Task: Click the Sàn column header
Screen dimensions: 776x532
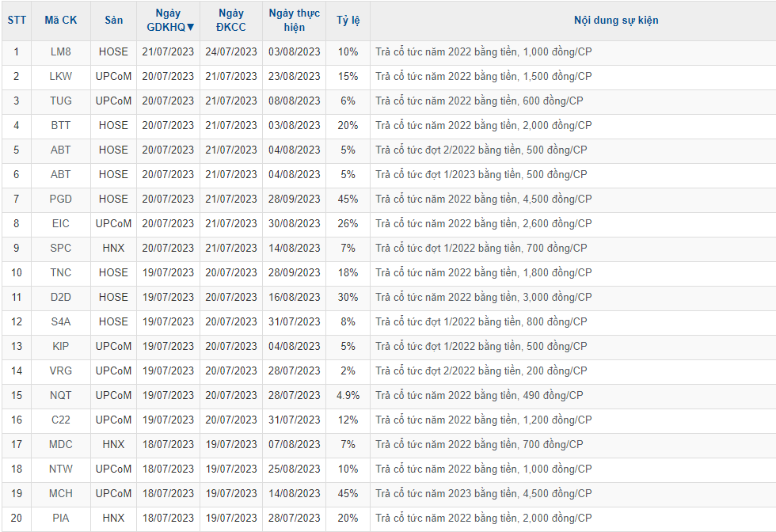Action: click(113, 21)
